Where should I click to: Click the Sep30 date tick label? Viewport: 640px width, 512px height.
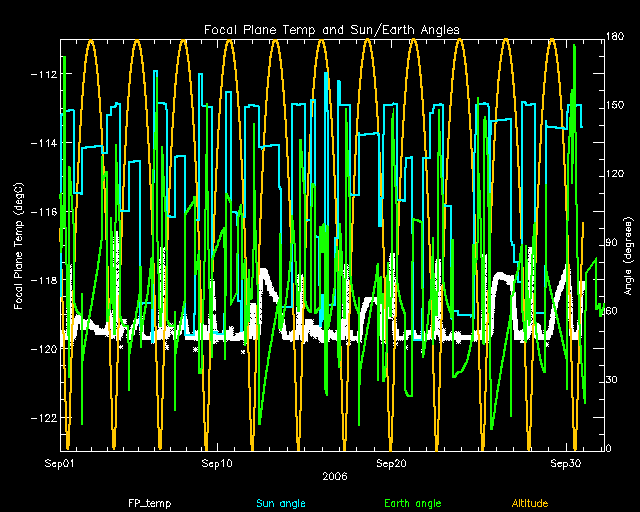click(567, 464)
